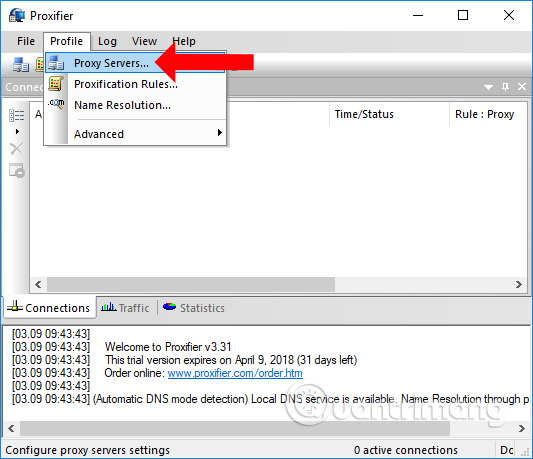Image resolution: width=533 pixels, height=459 pixels.
Task: Toggle the pin on the Connections pane
Action: (505, 87)
